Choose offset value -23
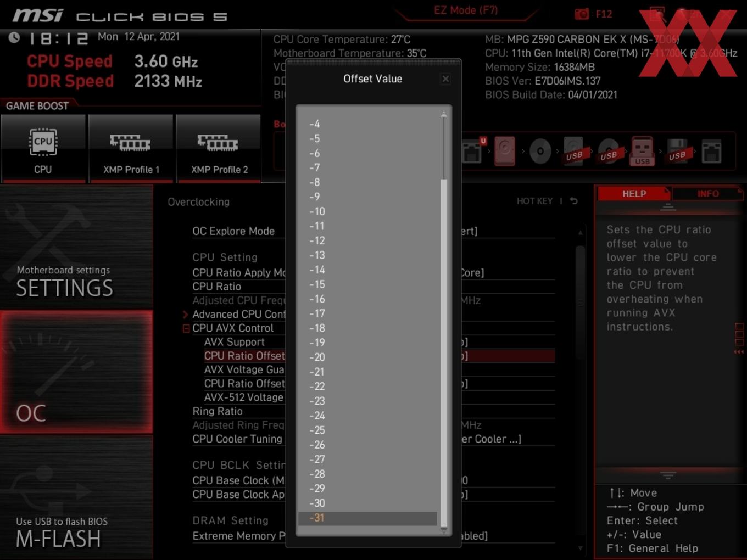The image size is (747, 560). tap(367, 401)
